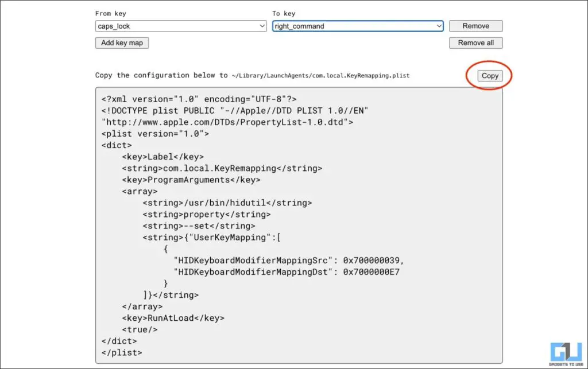Viewport: 588px width, 369px height.
Task: Click the PropertyList-1.0.dtd URL line
Action: (227, 122)
